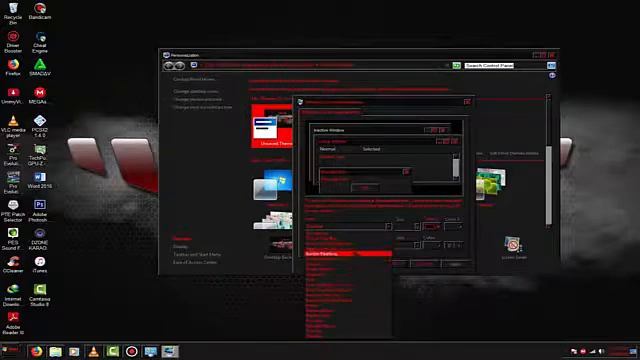Click the preview window scrollbar
This screenshot has width=640, height=360.
click(x=456, y=167)
